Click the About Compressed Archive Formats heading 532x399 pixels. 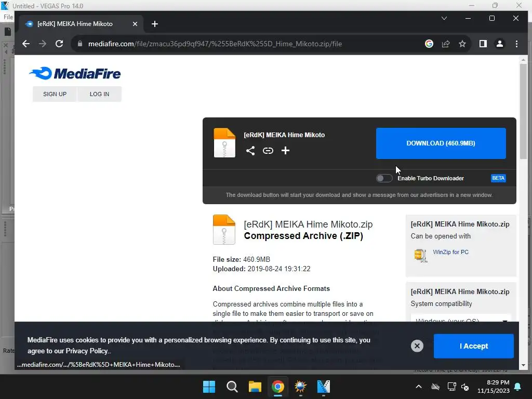271,289
